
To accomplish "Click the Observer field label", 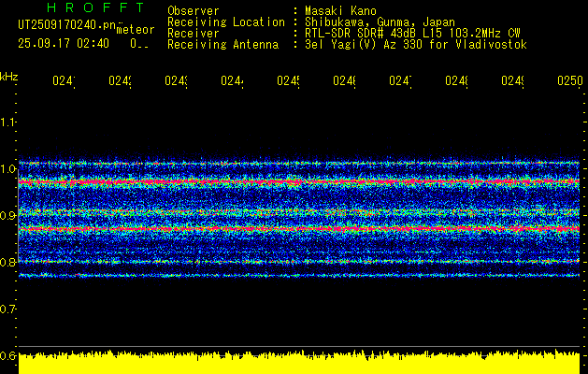I will point(194,10).
